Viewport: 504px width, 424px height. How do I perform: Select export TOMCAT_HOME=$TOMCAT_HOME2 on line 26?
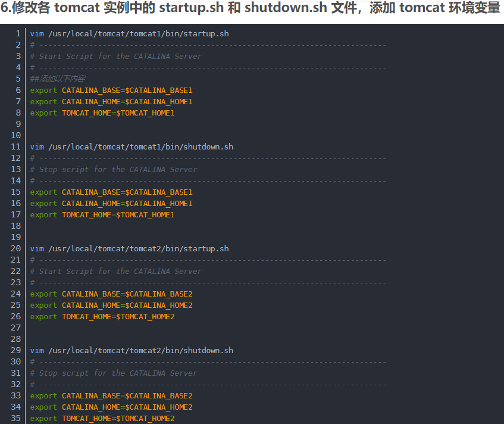[102, 317]
